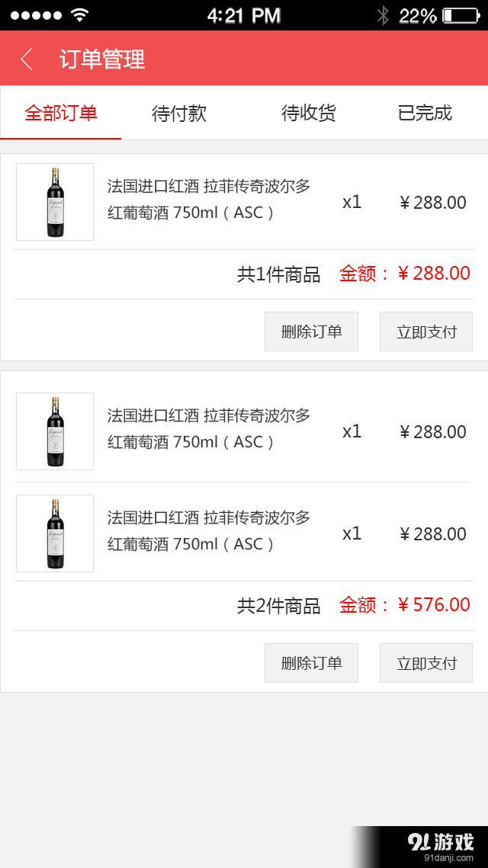Image resolution: width=488 pixels, height=868 pixels.
Task: Select the 已完成 tab
Action: (x=423, y=112)
